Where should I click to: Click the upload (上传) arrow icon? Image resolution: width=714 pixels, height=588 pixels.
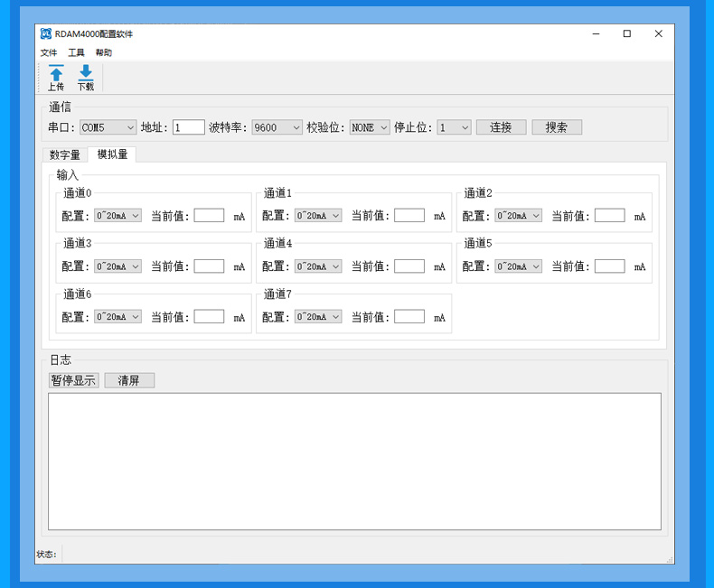pyautogui.click(x=56, y=74)
